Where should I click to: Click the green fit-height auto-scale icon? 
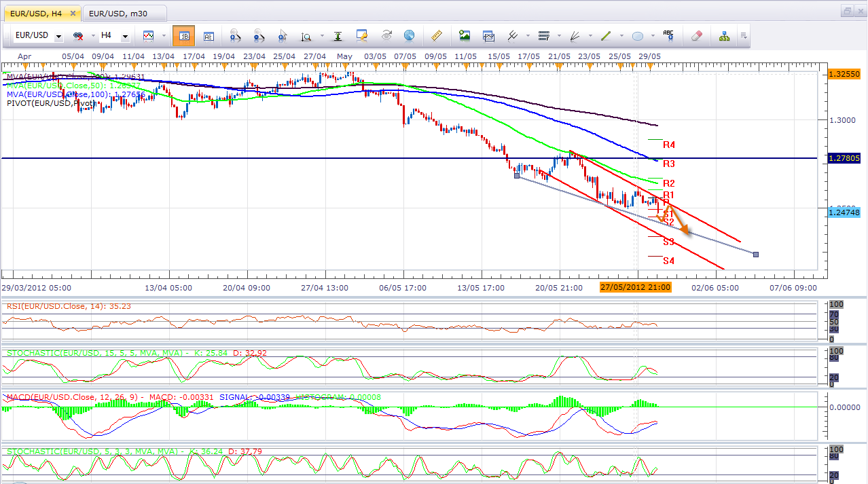(337, 35)
